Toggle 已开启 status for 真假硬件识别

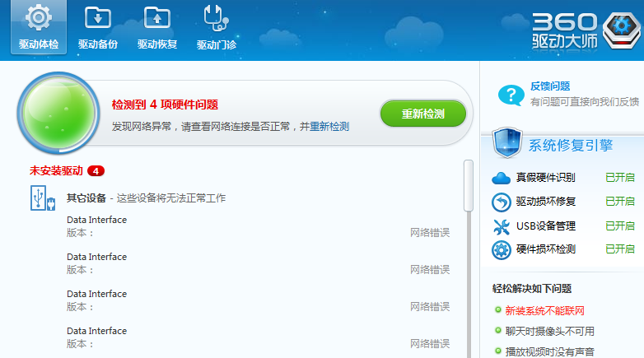620,178
